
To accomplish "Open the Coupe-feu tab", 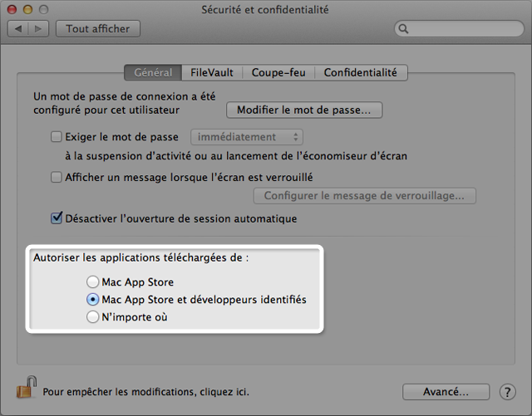I will 278,72.
